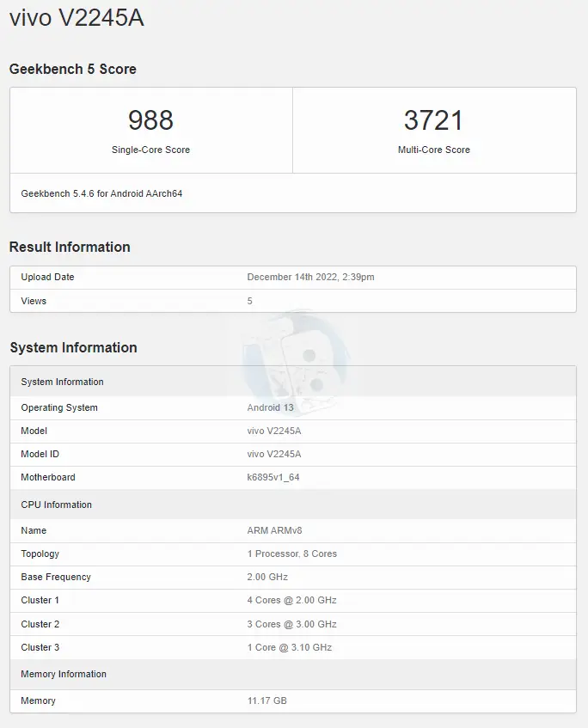This screenshot has height=728, width=588.
Task: Select the vivo V2245A value in Model row
Action: [274, 431]
